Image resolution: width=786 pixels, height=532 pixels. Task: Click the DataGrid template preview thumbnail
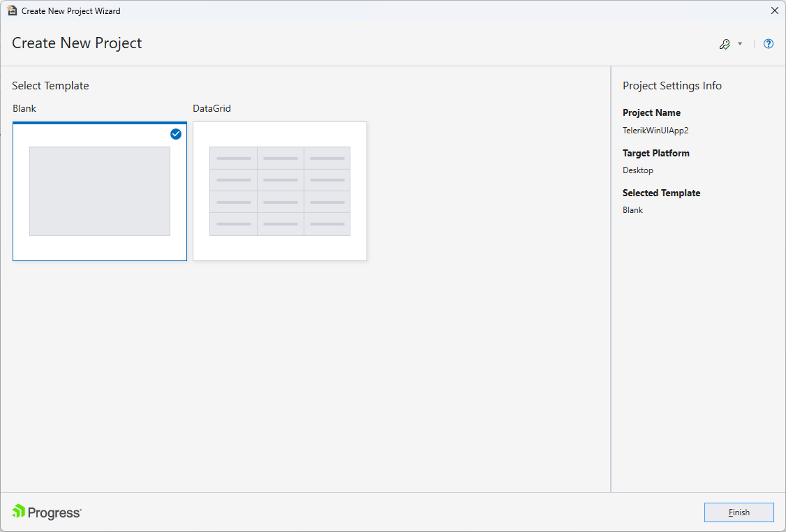coord(279,191)
